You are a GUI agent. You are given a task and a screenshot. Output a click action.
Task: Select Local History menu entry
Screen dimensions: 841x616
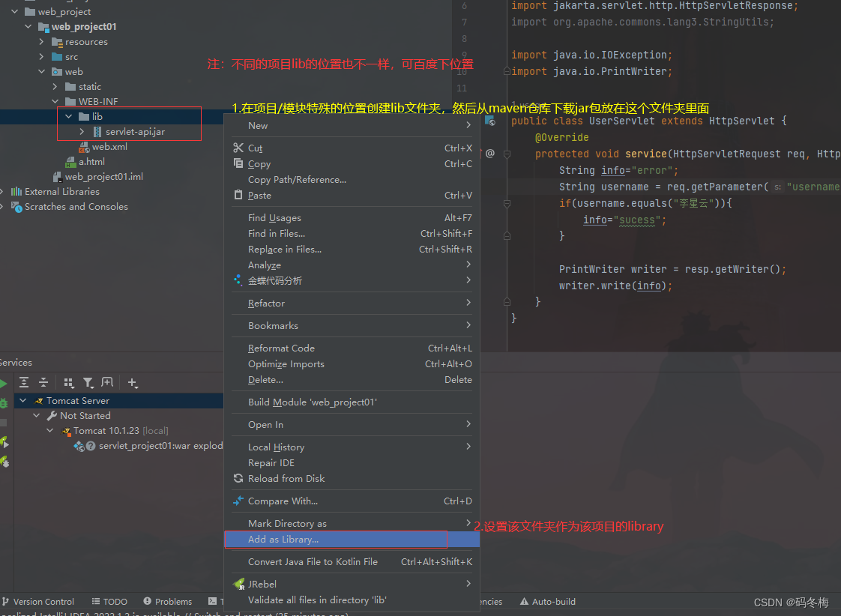(352, 447)
